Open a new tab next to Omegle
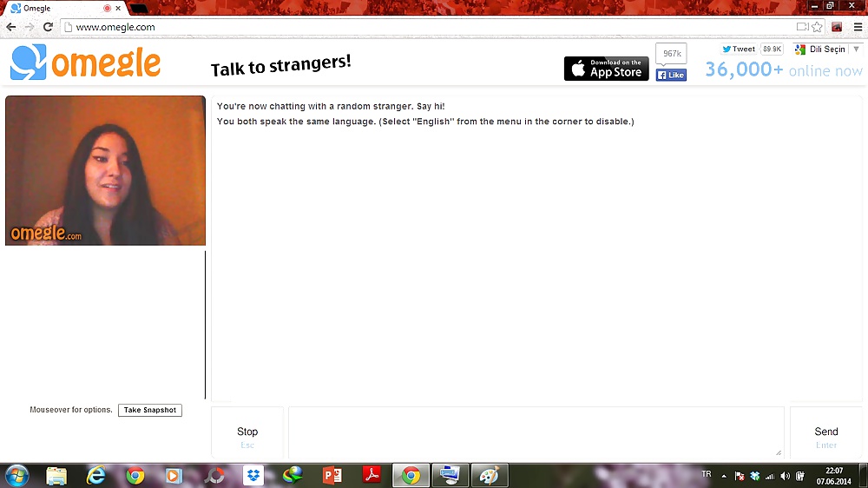Viewport: 868px width, 488px height. click(138, 9)
